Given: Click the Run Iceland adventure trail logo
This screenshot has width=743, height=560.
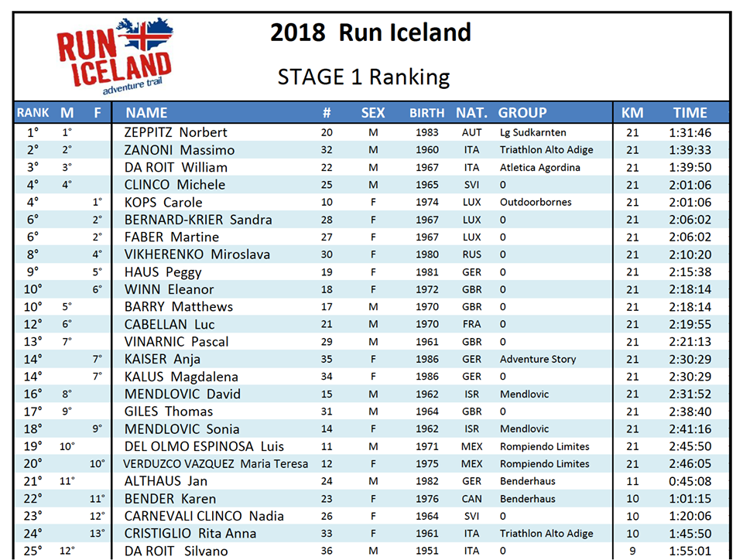Looking at the screenshot, I should (115, 56).
